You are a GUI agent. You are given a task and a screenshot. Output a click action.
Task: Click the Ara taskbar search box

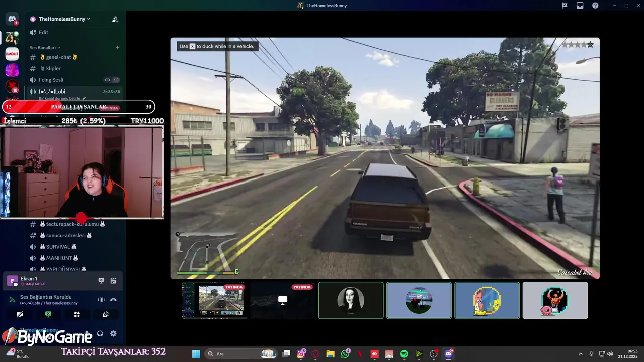(242, 354)
